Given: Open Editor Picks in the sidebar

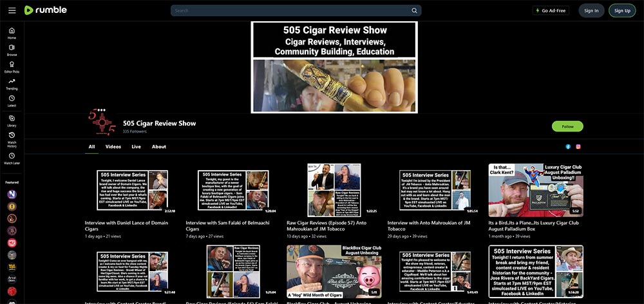Looking at the screenshot, I should pyautogui.click(x=12, y=67).
